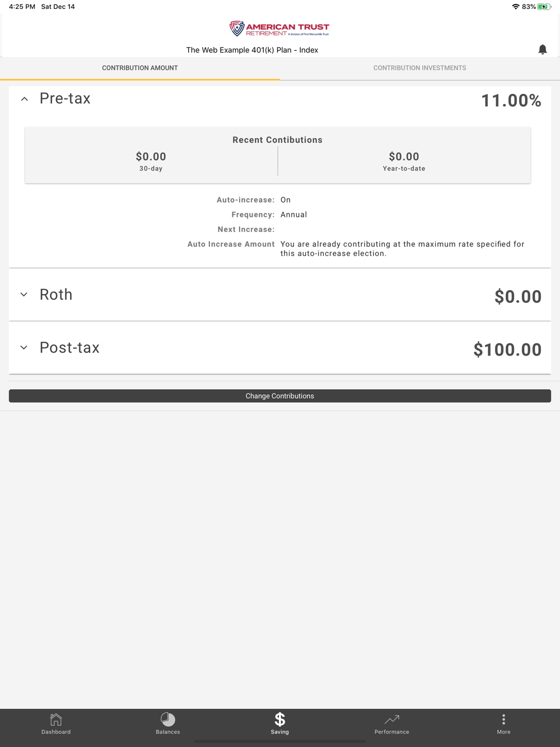The image size is (560, 747).
Task: Expand the Roth section chevron
Action: click(x=24, y=295)
